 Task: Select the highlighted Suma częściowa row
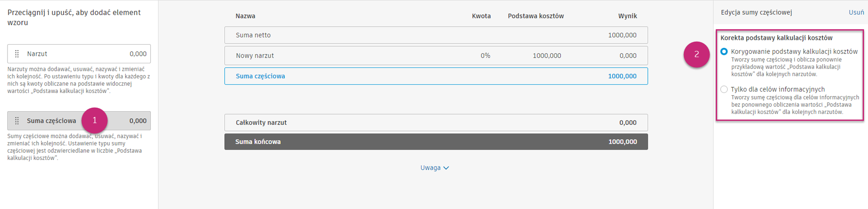pyautogui.click(x=436, y=76)
